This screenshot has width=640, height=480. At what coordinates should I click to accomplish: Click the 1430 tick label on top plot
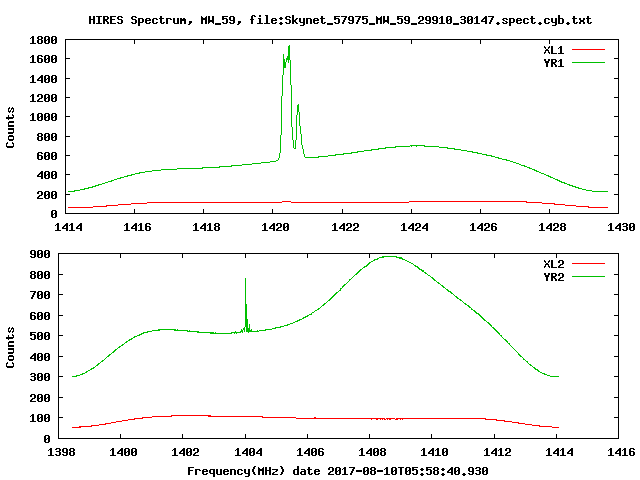621,227
